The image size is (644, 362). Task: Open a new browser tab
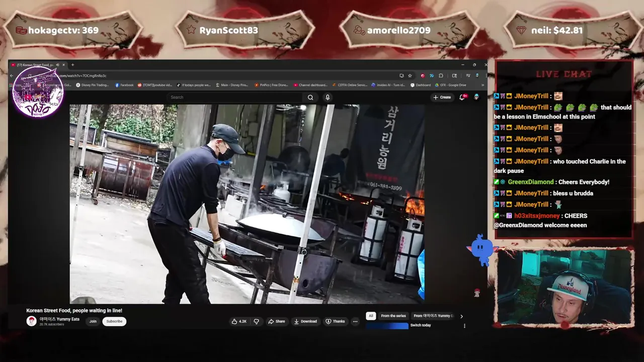pyautogui.click(x=72, y=65)
